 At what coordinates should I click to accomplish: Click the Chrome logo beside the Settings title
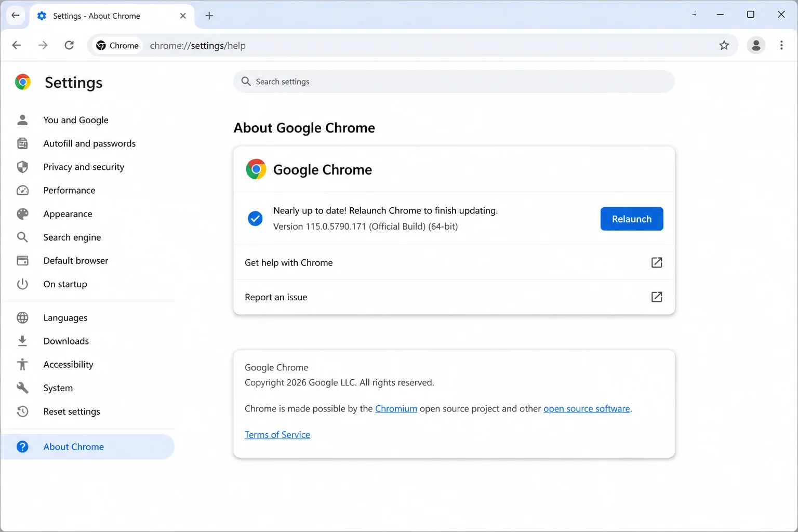pyautogui.click(x=23, y=82)
